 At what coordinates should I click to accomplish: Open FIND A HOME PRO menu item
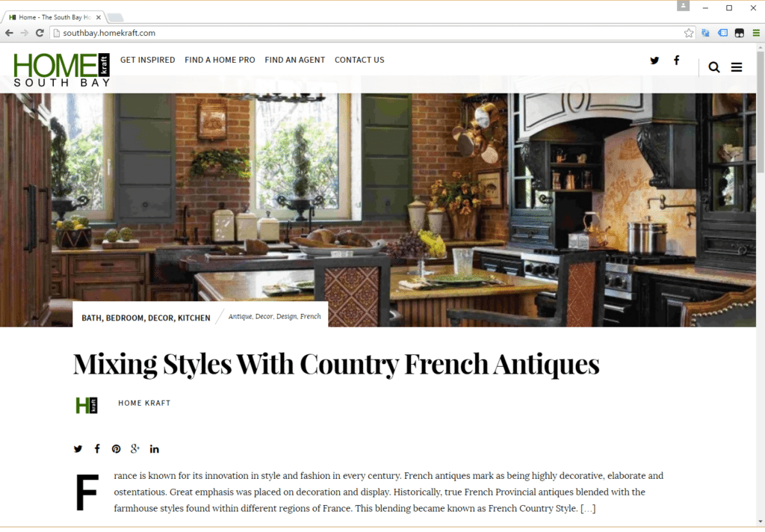pyautogui.click(x=220, y=60)
